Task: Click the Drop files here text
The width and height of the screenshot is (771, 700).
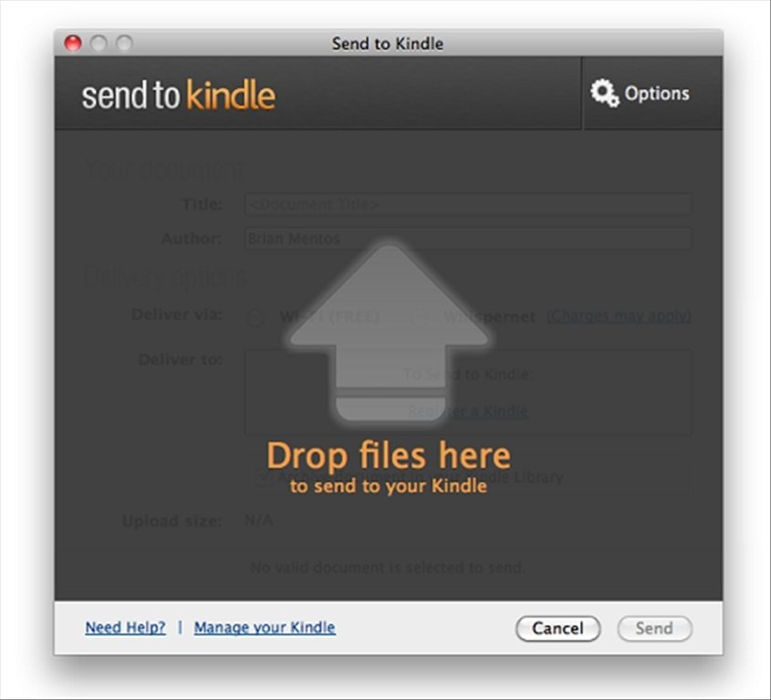Action: [389, 455]
